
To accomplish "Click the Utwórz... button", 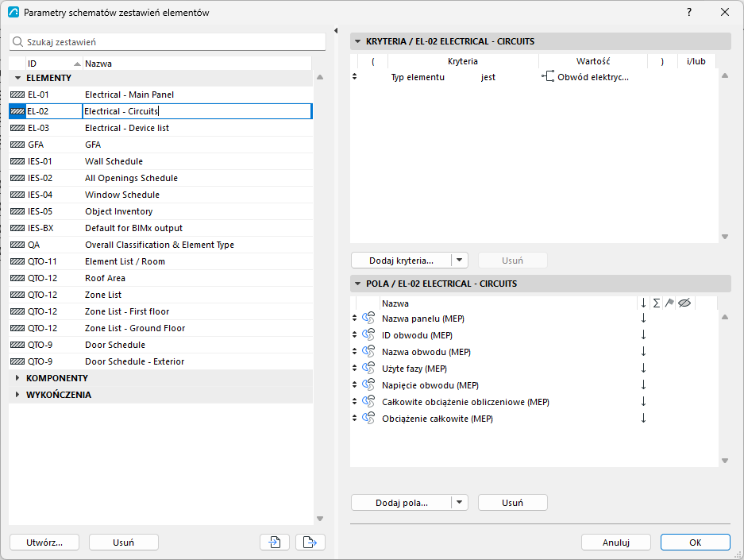I will coord(44,542).
